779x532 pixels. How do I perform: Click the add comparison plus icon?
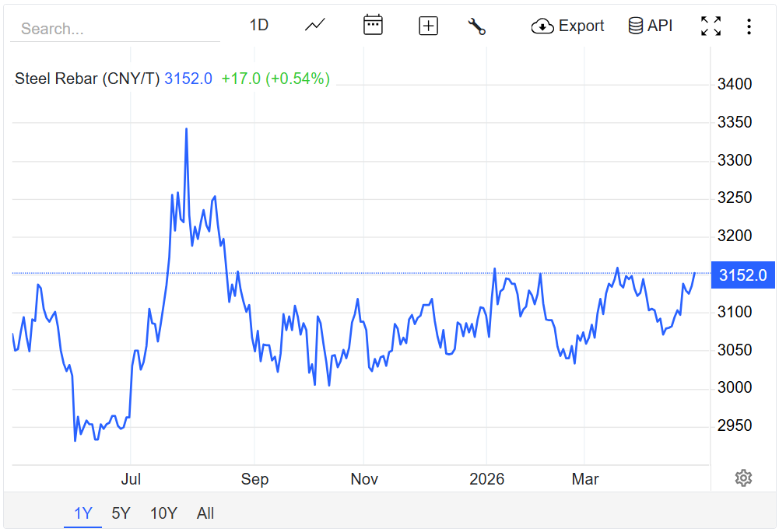point(428,26)
